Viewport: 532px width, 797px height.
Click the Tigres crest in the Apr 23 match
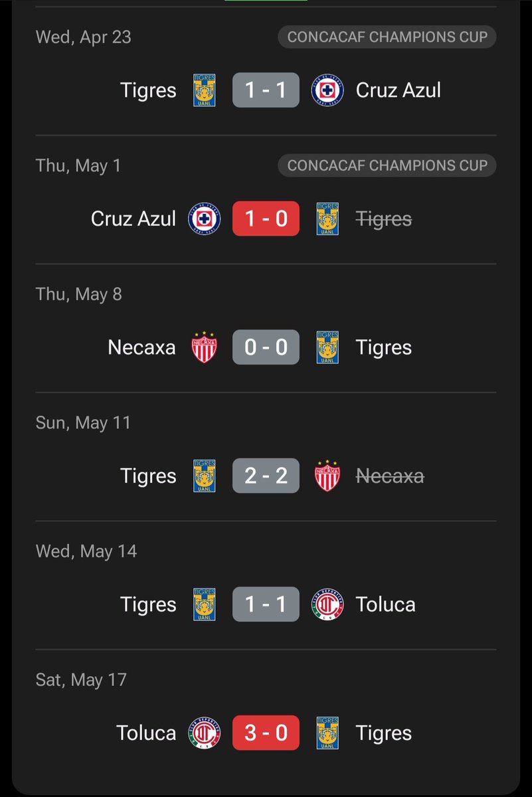(204, 90)
